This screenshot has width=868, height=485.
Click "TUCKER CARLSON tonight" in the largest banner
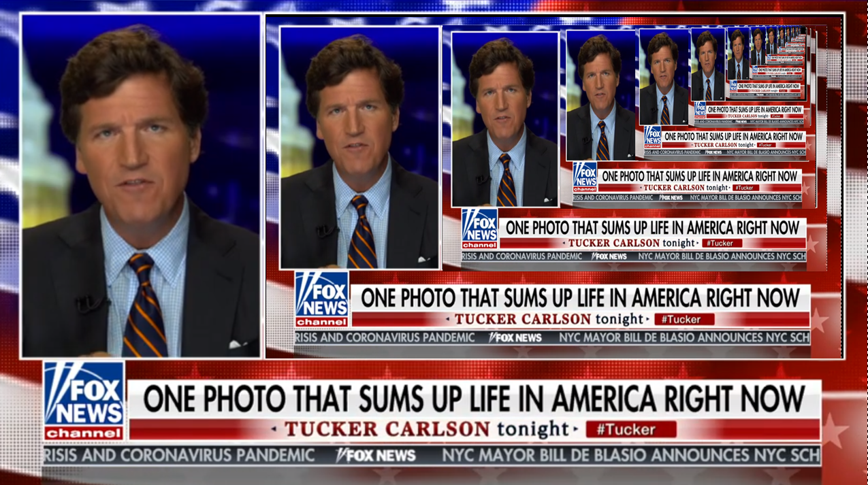click(x=426, y=429)
